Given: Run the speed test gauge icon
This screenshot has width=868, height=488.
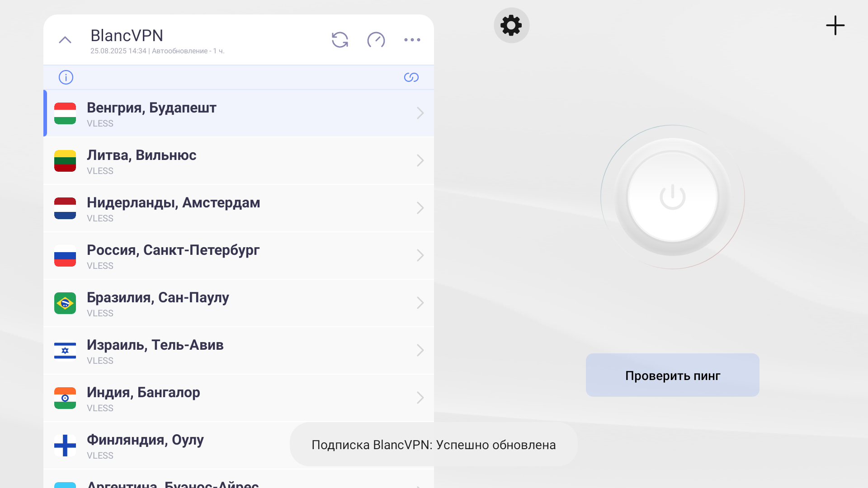Looking at the screenshot, I should tap(376, 40).
